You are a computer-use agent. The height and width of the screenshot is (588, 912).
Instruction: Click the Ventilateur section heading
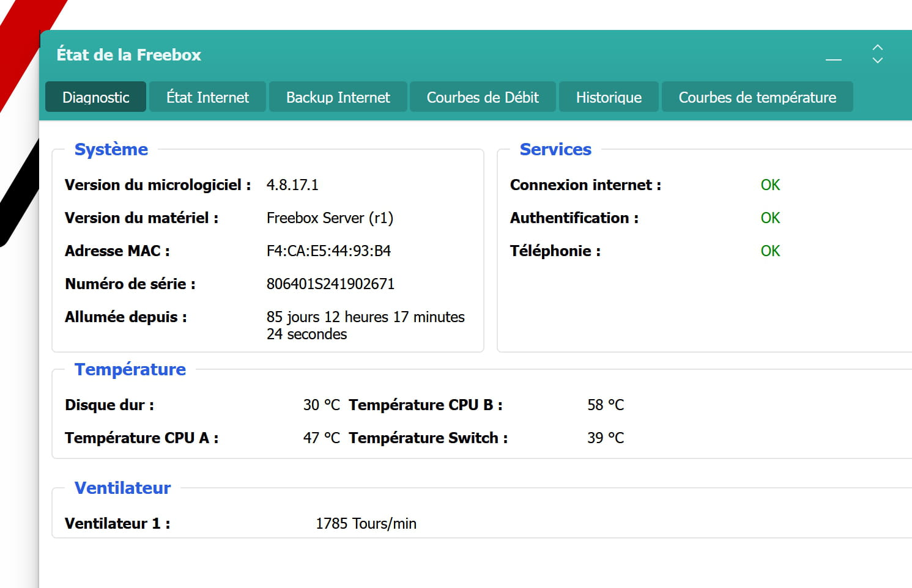[122, 488]
